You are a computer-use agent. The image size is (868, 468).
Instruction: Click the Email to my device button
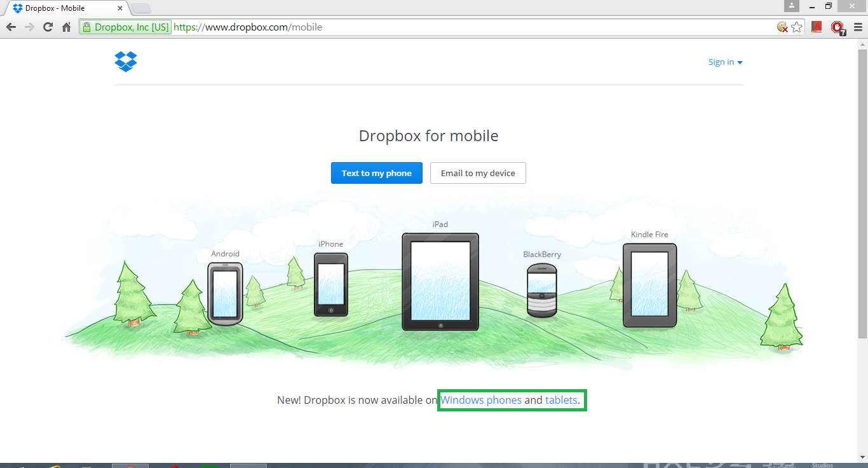point(478,173)
